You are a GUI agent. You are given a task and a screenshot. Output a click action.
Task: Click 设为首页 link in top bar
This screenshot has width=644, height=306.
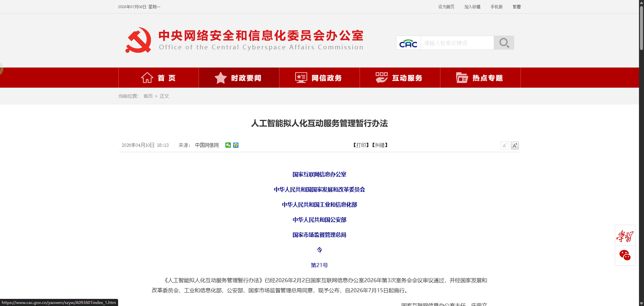pyautogui.click(x=446, y=7)
